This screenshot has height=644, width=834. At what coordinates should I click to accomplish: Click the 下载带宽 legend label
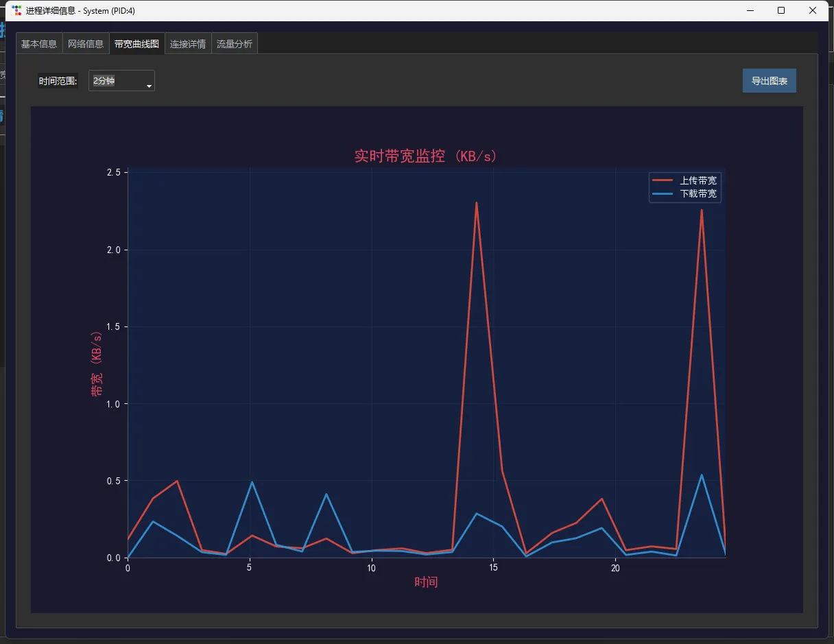(x=698, y=194)
